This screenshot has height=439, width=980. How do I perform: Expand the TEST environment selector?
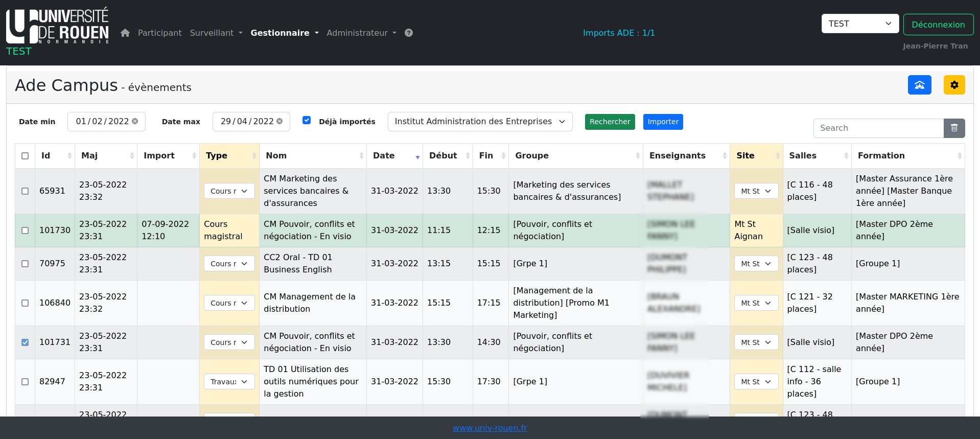click(x=859, y=24)
